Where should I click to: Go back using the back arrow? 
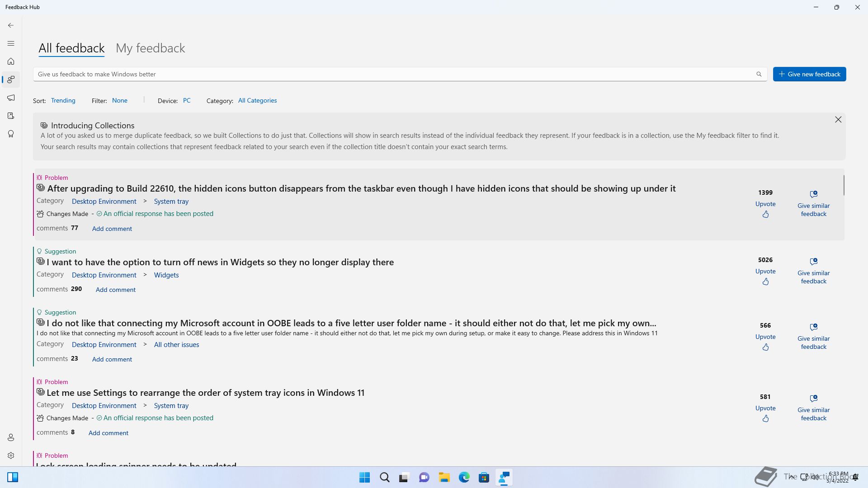(x=11, y=25)
